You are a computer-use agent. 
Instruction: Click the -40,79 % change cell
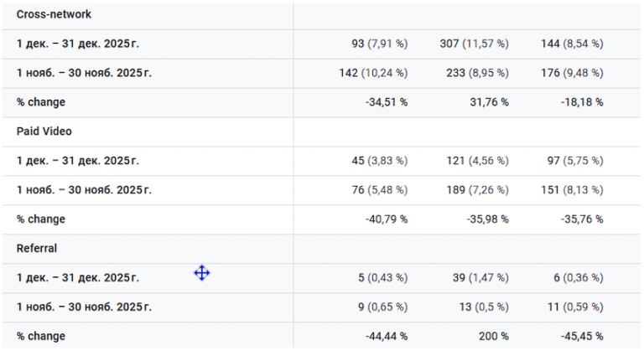click(x=385, y=219)
